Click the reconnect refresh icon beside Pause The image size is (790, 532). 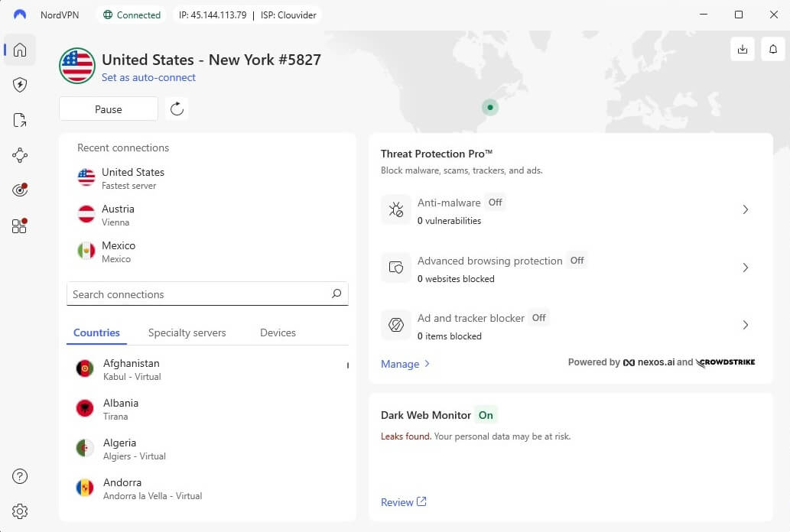[177, 109]
